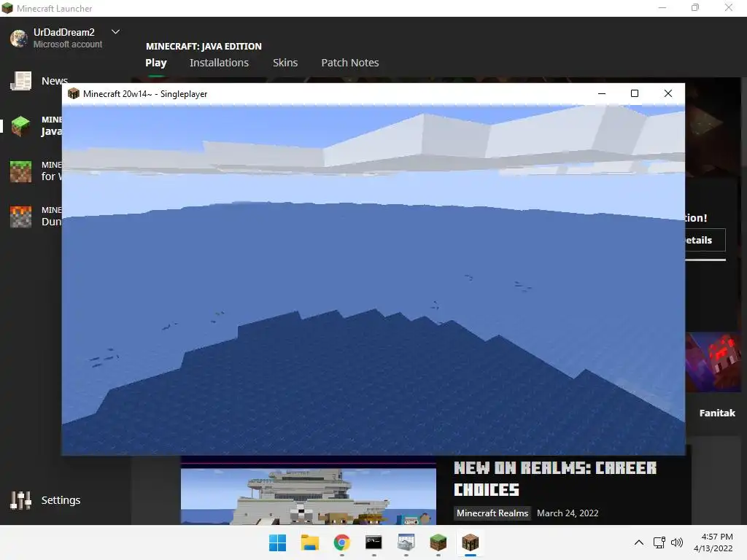Click the Settings label in launcher sidebar
The image size is (747, 560).
click(x=61, y=500)
